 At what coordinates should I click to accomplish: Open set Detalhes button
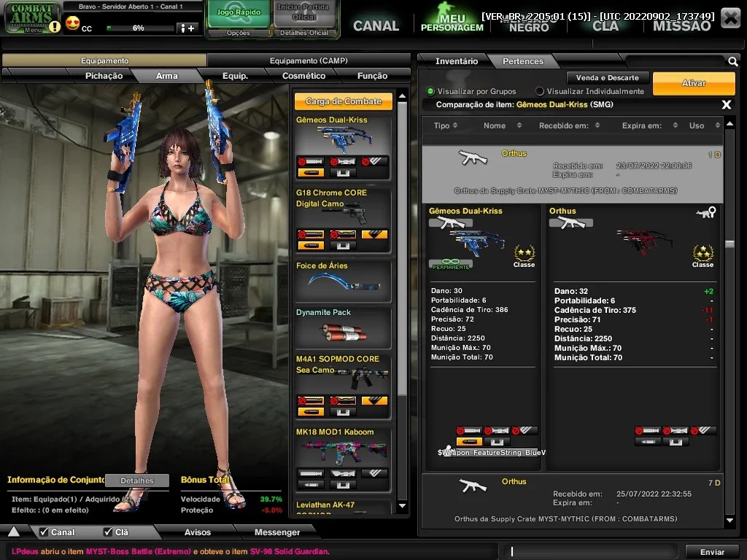[136, 481]
